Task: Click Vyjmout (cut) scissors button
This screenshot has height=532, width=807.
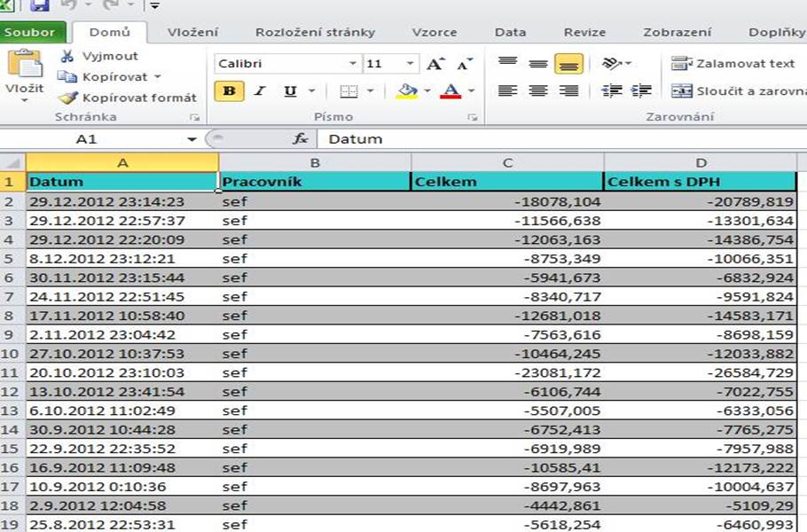Action: pos(99,56)
